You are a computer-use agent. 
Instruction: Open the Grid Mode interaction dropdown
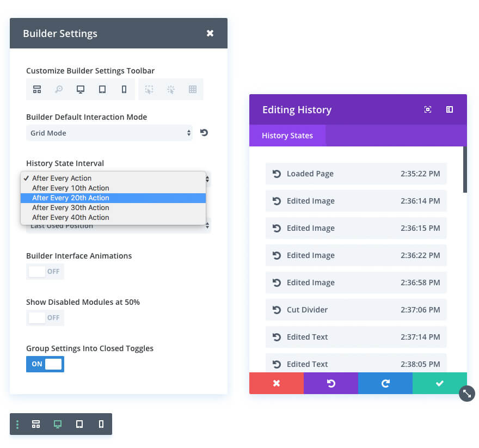point(109,133)
